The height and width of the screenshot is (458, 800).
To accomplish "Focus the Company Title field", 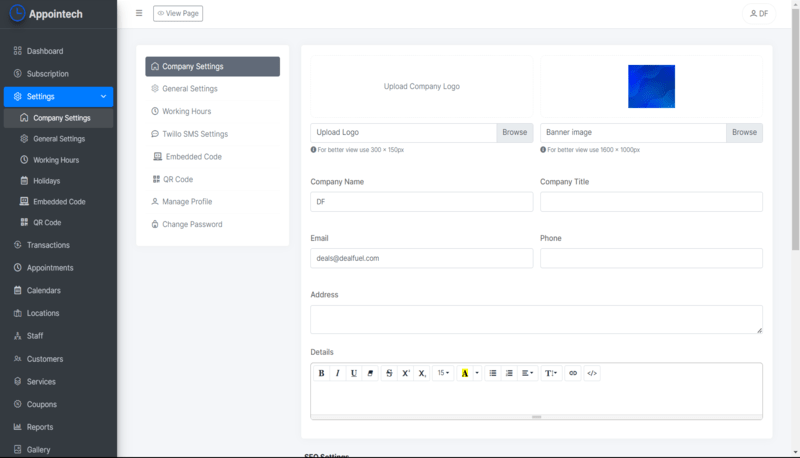I will point(651,202).
